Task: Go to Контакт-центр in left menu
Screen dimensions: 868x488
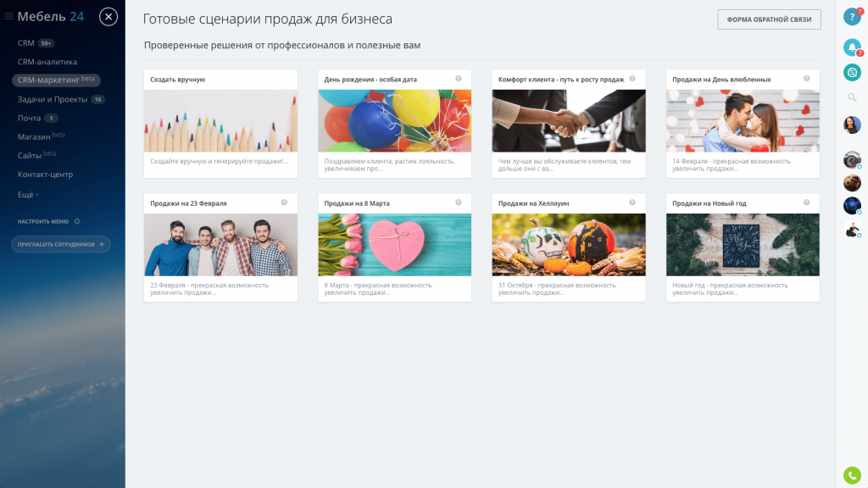Action: [x=45, y=175]
